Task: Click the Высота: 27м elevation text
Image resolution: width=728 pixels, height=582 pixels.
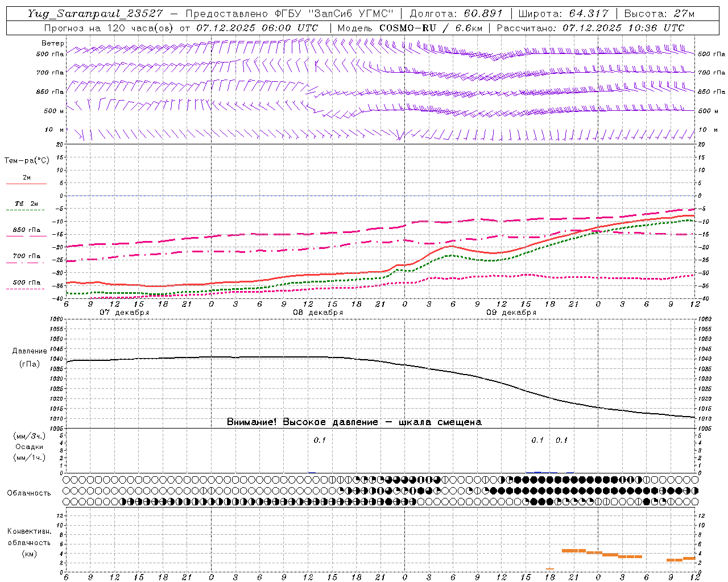Action: click(659, 14)
